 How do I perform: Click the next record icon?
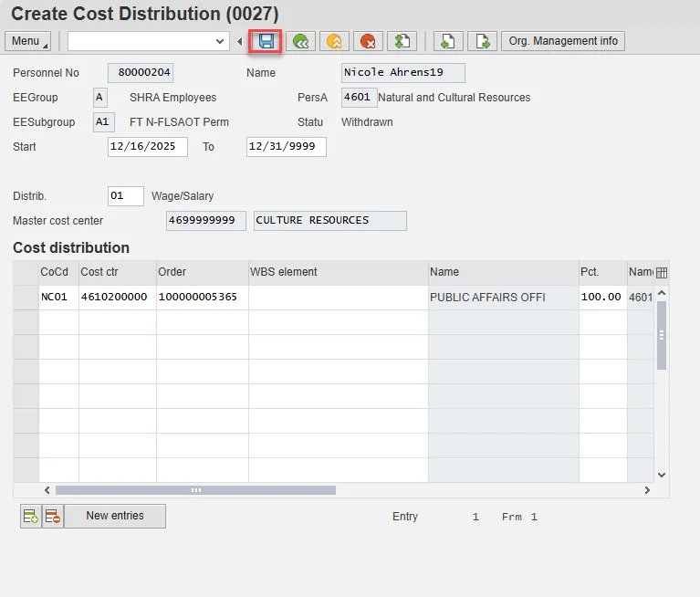click(x=482, y=41)
